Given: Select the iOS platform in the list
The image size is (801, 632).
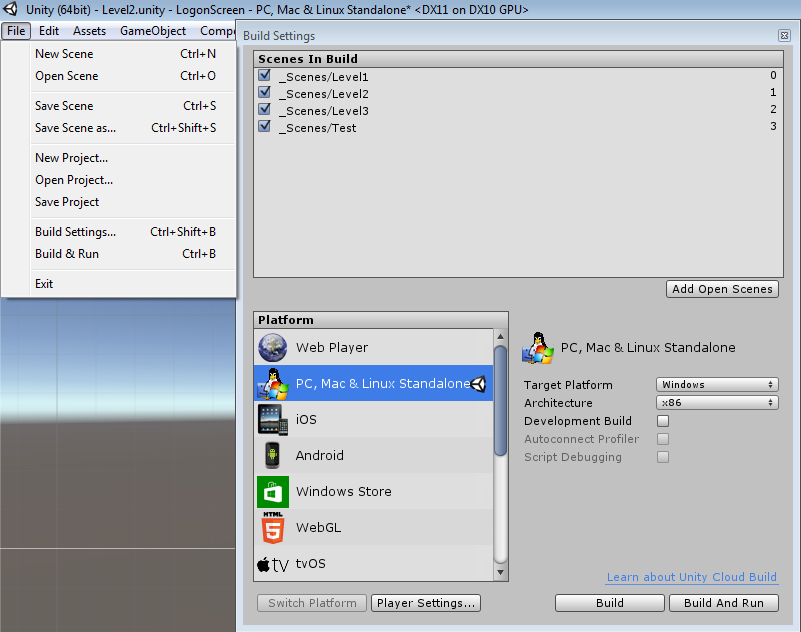Looking at the screenshot, I should tap(306, 419).
